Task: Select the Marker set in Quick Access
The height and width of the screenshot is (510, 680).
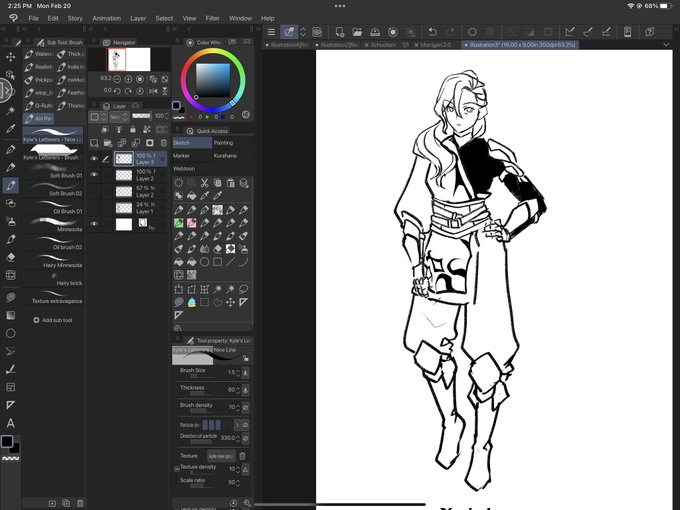Action: click(x=192, y=156)
